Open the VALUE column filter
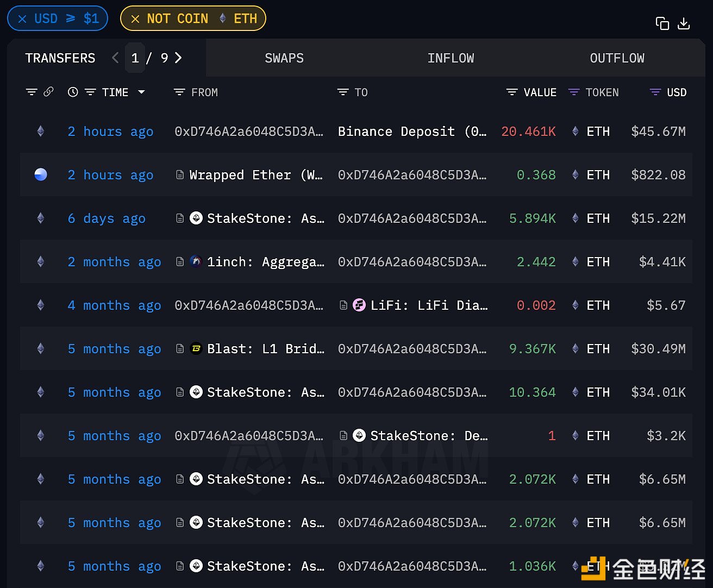The image size is (713, 588). (511, 92)
